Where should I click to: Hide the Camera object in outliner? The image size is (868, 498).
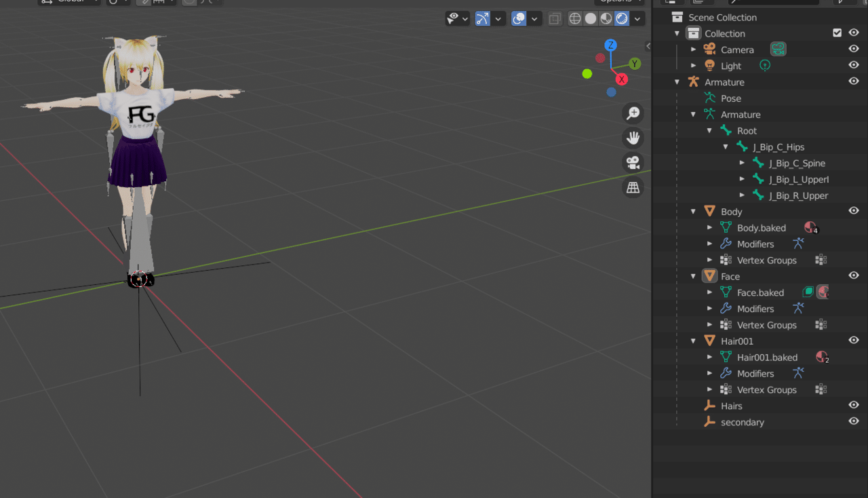[854, 49]
